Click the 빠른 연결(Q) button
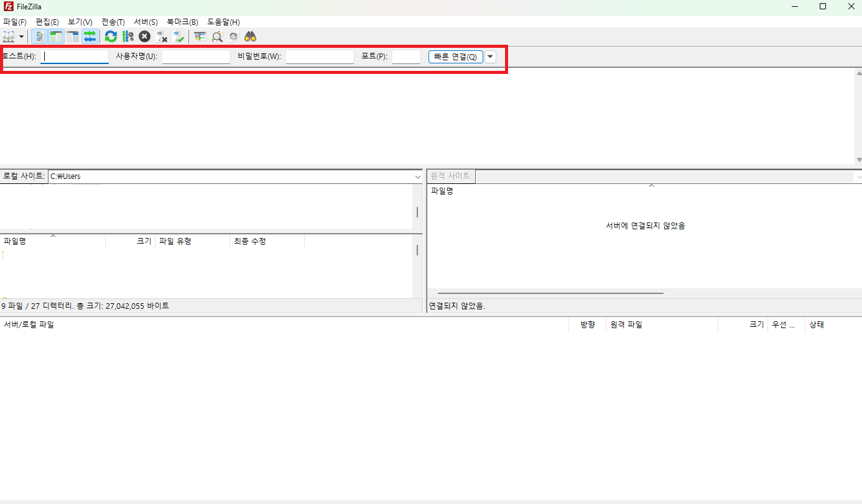This screenshot has width=862, height=504. click(456, 57)
